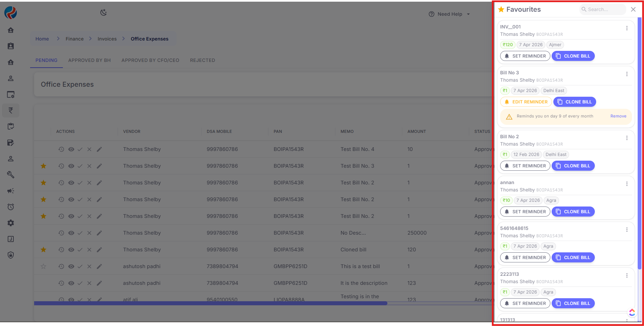Approve the 'This is a test bill' row checkmark
Image resolution: width=644 pixels, height=326 pixels.
pos(80,266)
